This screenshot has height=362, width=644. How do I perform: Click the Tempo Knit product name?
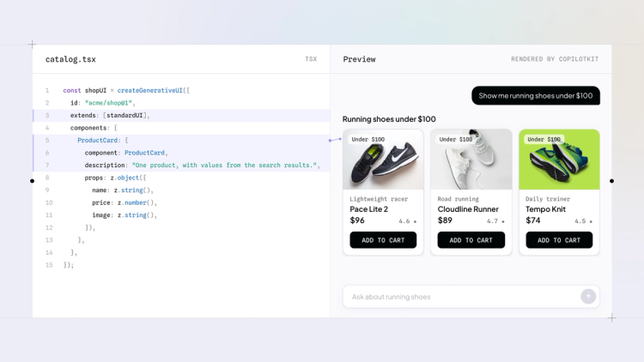545,209
